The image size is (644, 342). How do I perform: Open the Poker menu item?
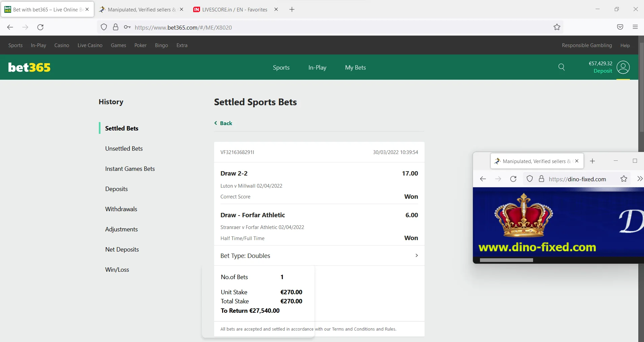pos(140,45)
